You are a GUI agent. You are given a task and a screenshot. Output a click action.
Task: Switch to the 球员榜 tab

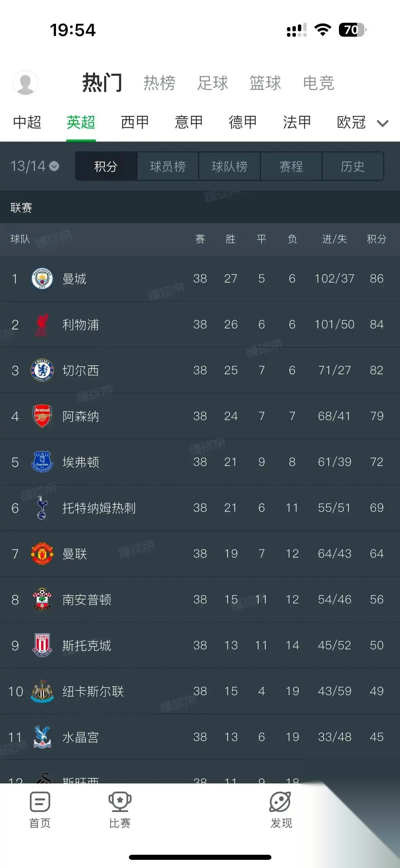point(168,166)
